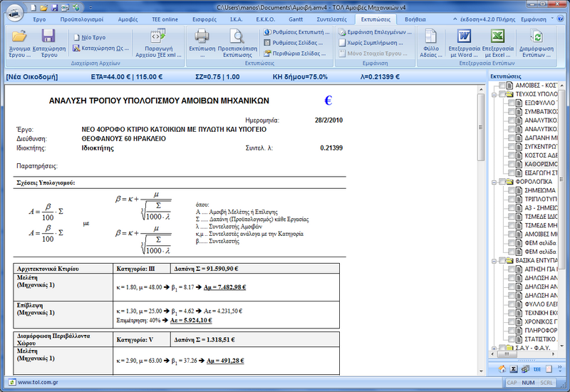The image size is (570, 392).
Task: Expand the Σ.Α.Υ - Φ.Α.Υ. tree node
Action: tap(493, 350)
